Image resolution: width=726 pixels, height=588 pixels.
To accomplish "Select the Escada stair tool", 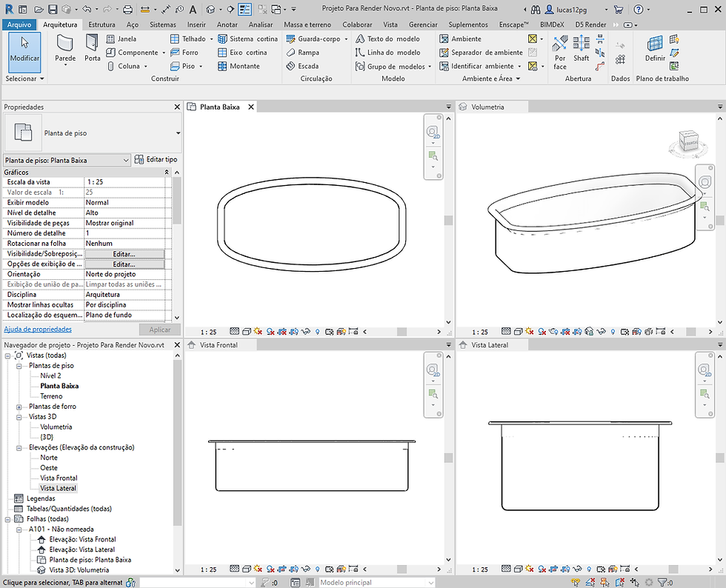I will 302,66.
